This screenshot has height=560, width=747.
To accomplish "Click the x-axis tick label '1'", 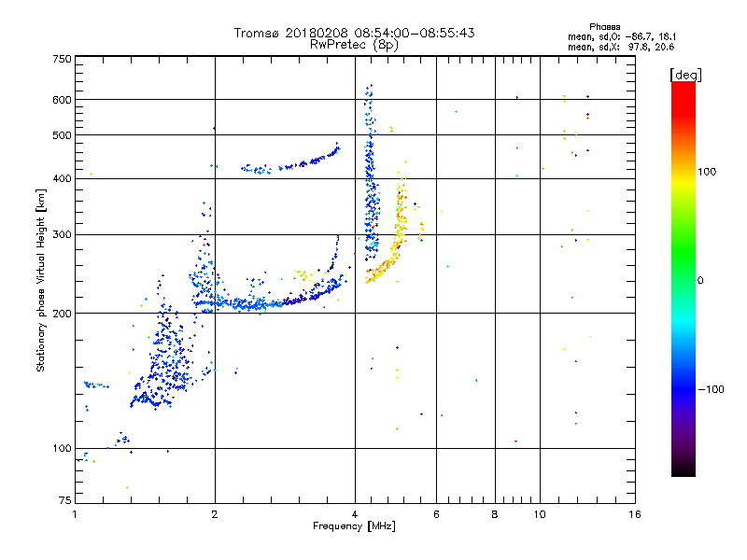I will [x=75, y=514].
